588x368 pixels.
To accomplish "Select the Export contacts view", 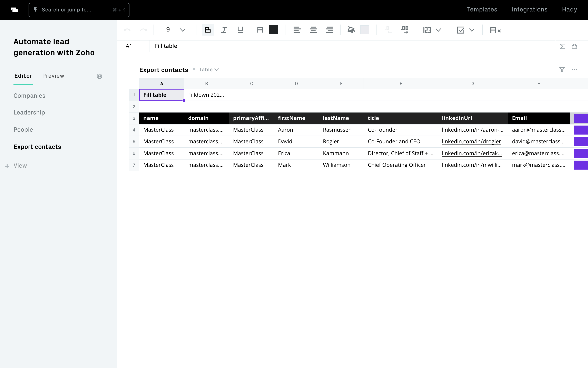I will [37, 147].
